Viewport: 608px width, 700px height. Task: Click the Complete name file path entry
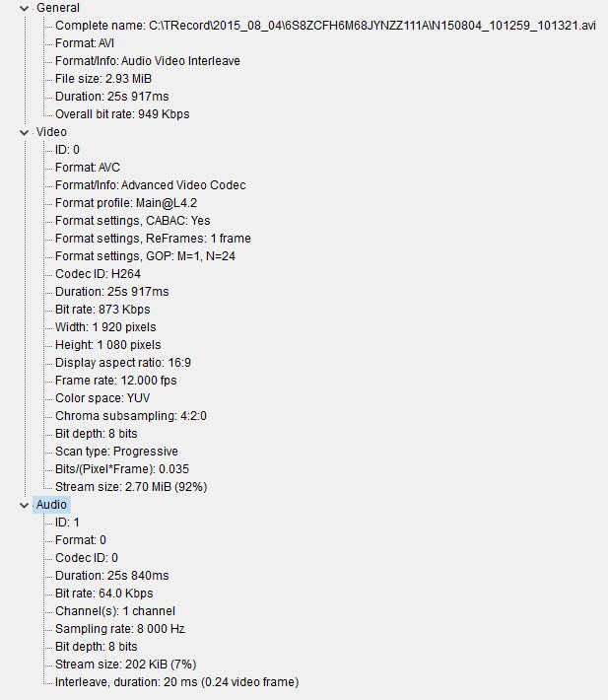click(325, 25)
